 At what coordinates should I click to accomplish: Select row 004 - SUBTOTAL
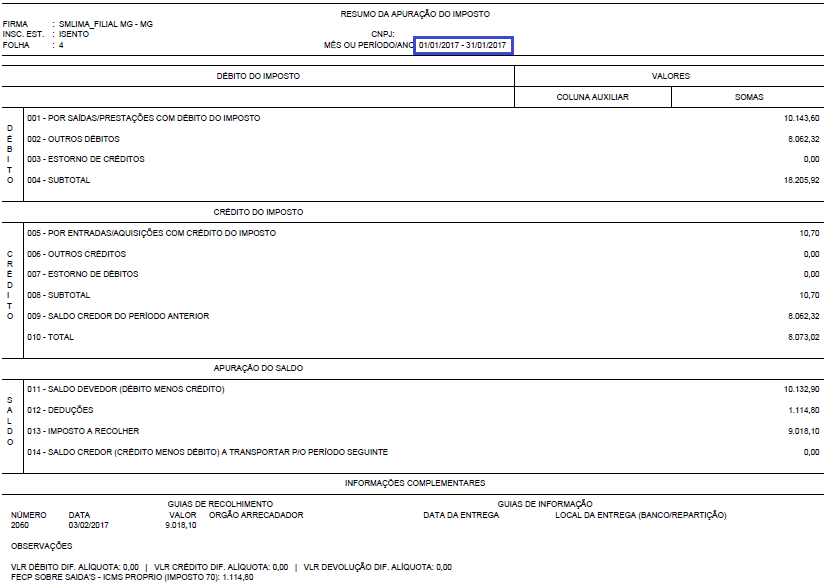tap(58, 180)
